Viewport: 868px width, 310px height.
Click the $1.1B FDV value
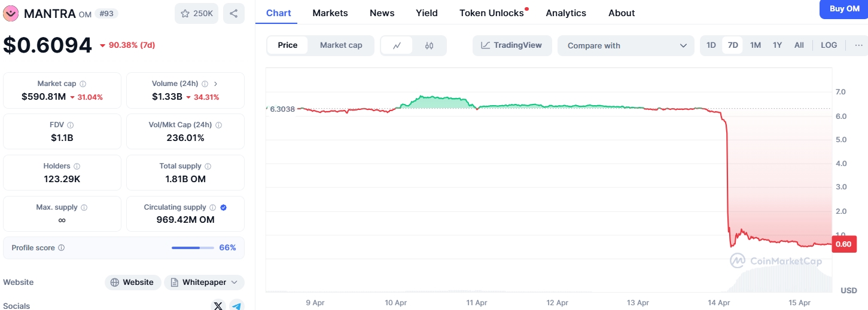click(x=62, y=137)
